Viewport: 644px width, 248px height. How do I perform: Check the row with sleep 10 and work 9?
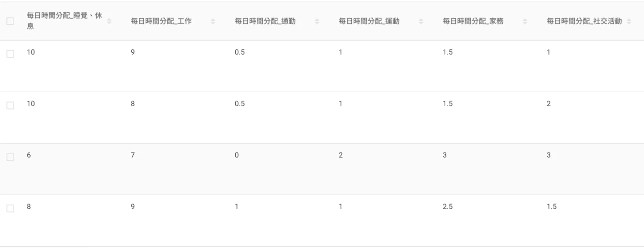coord(10,54)
